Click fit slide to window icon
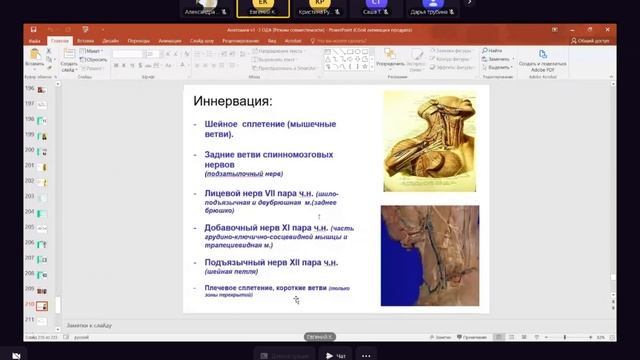640x360 pixels. tap(612, 337)
